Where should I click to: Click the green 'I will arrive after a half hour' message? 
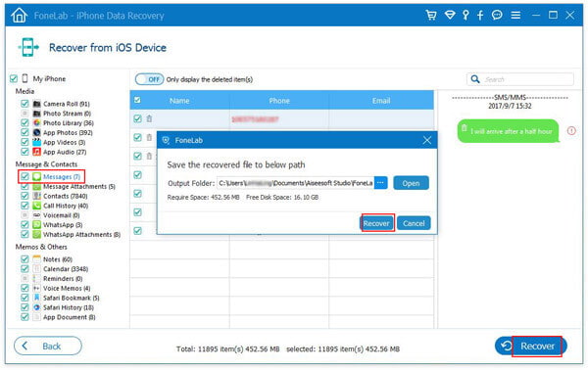click(508, 131)
